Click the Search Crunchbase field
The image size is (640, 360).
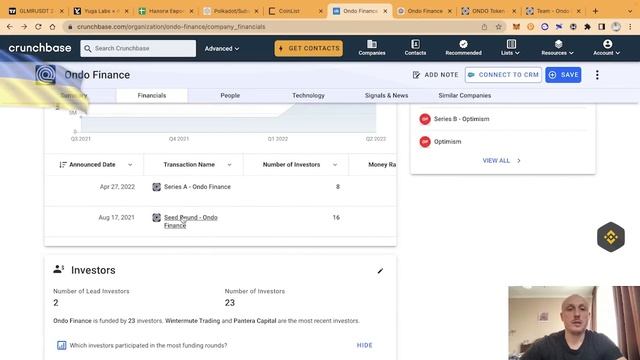click(x=138, y=48)
